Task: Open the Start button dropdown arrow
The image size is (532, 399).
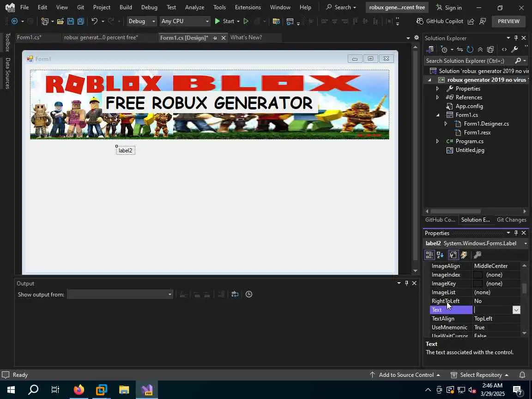Action: (238, 21)
